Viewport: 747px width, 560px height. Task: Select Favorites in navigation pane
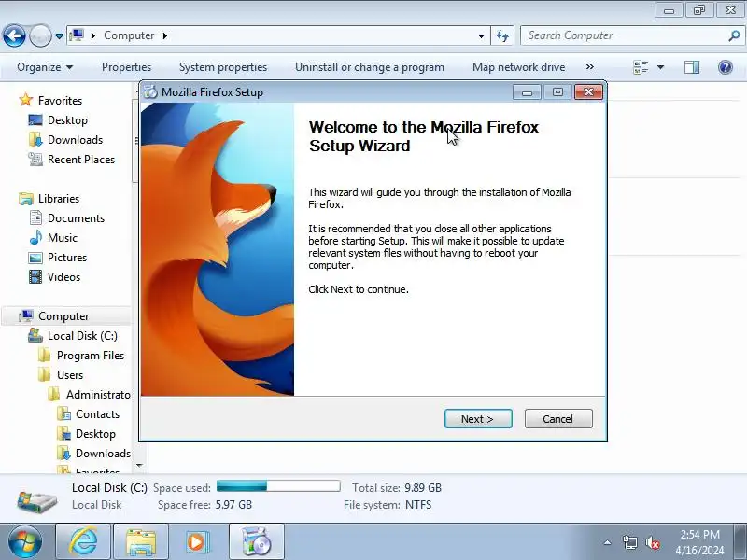tap(60, 101)
